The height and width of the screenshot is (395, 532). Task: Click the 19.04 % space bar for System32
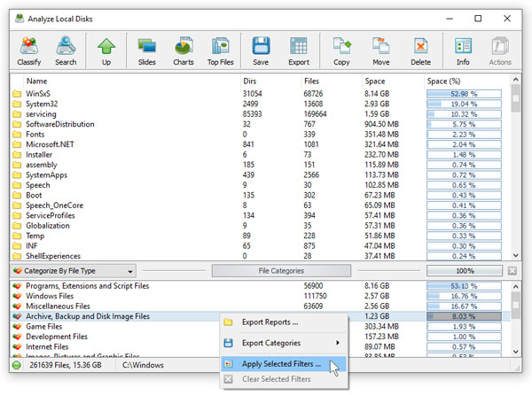464,104
